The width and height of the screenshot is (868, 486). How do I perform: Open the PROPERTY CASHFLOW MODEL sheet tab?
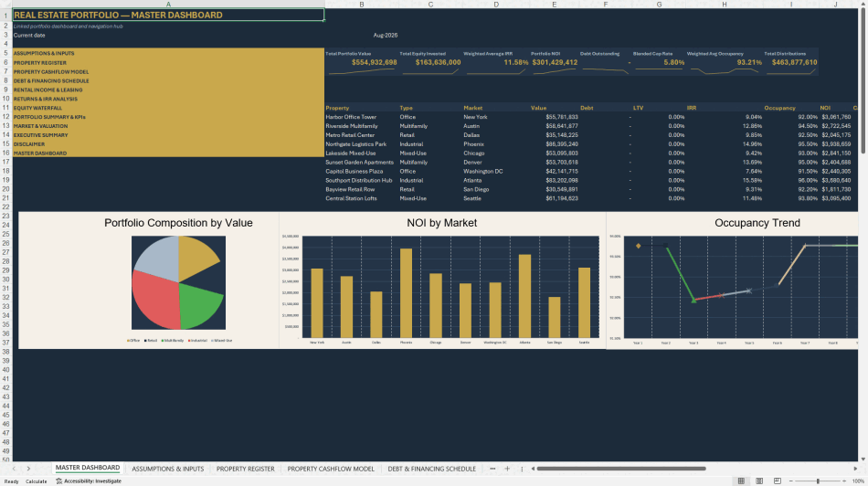[331, 469]
